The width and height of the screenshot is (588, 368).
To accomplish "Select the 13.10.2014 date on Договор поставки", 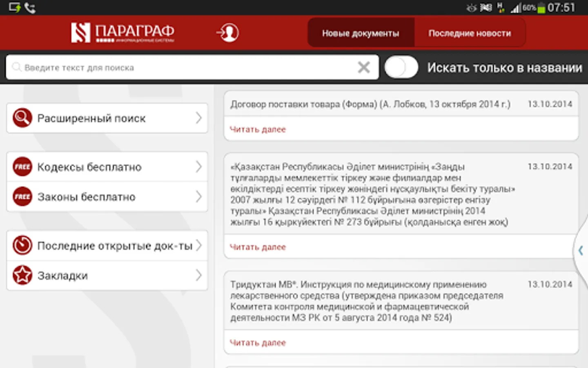I will point(550,104).
